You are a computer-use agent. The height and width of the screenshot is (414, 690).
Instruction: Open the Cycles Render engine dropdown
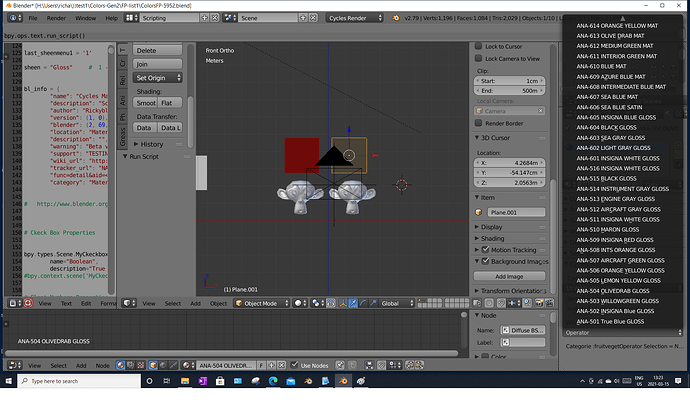(x=355, y=18)
